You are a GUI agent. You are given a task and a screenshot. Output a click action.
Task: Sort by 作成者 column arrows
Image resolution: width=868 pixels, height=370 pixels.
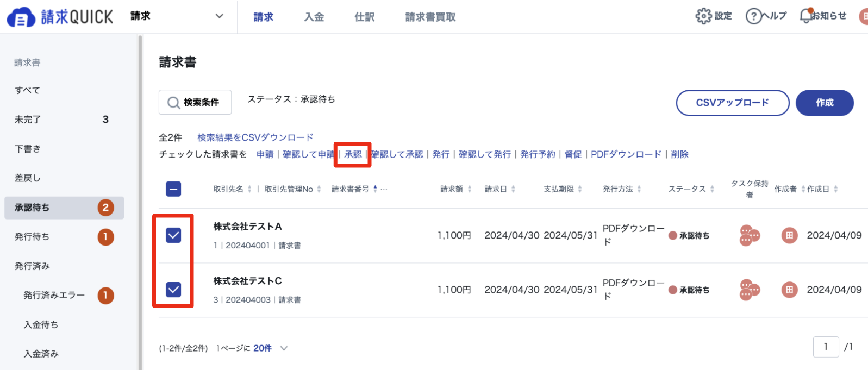[x=803, y=189]
